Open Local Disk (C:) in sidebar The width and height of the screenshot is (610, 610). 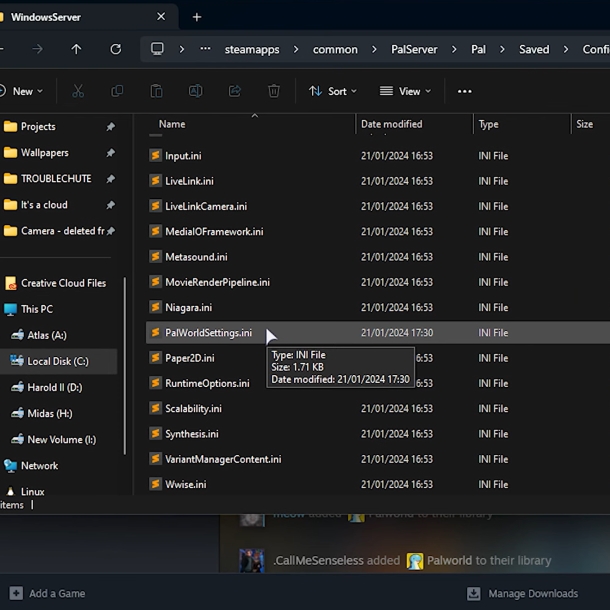pos(58,361)
